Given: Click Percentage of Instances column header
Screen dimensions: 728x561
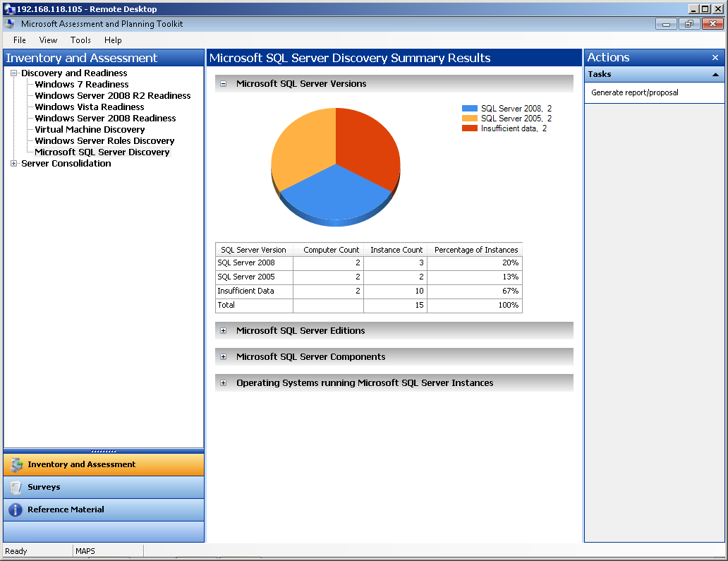Looking at the screenshot, I should tap(476, 250).
